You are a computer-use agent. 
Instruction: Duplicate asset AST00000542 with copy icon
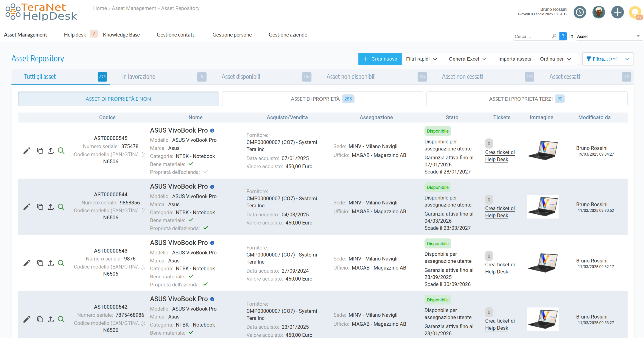click(40, 319)
